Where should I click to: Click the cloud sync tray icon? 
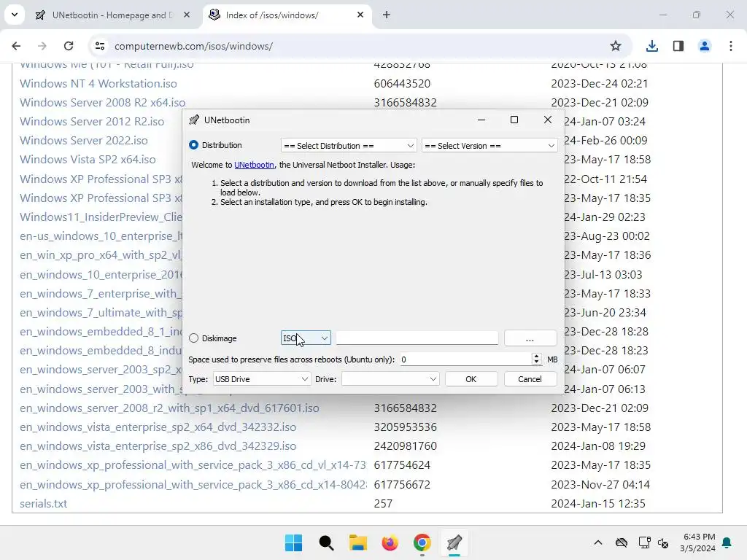pyautogui.click(x=622, y=542)
